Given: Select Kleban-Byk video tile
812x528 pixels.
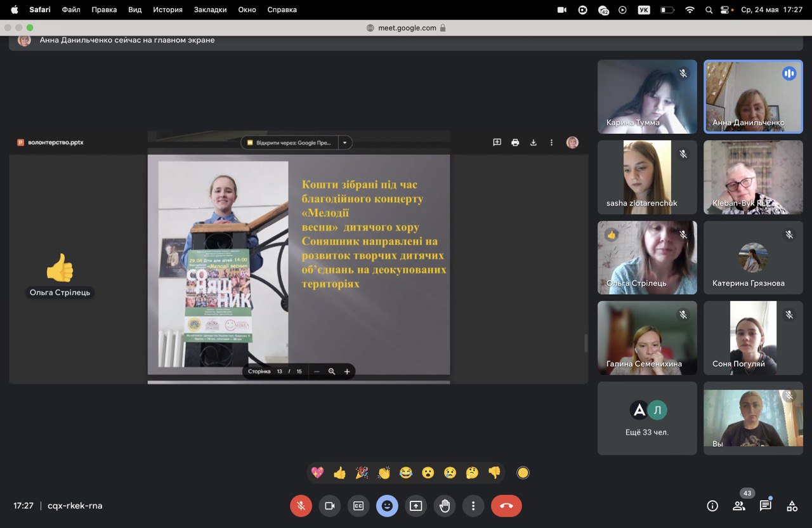Looking at the screenshot, I should [753, 177].
